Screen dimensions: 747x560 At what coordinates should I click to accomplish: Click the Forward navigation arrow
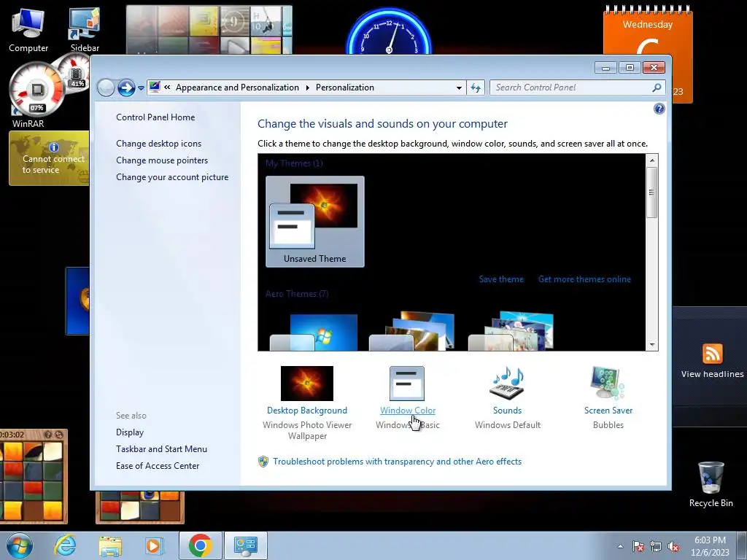(126, 87)
